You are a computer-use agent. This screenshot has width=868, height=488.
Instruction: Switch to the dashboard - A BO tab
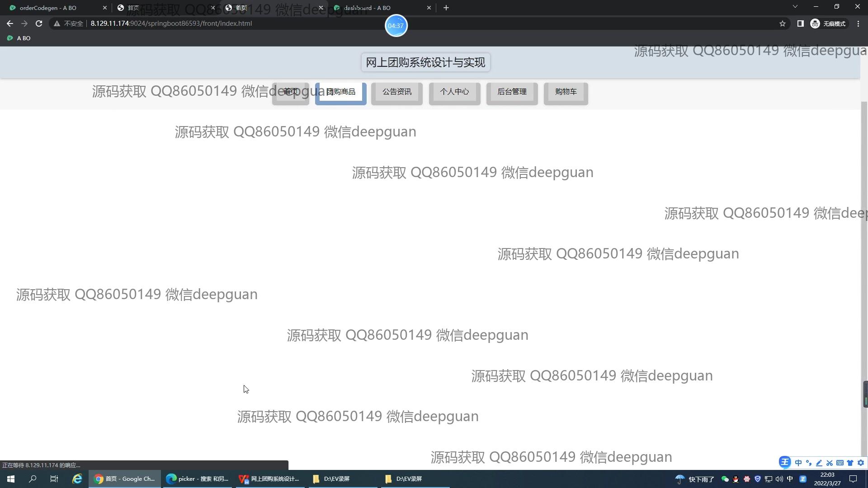(367, 8)
